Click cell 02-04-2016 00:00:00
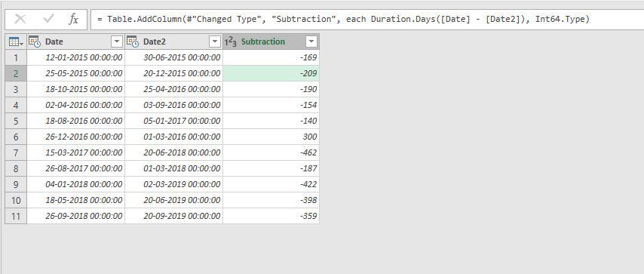 point(76,105)
